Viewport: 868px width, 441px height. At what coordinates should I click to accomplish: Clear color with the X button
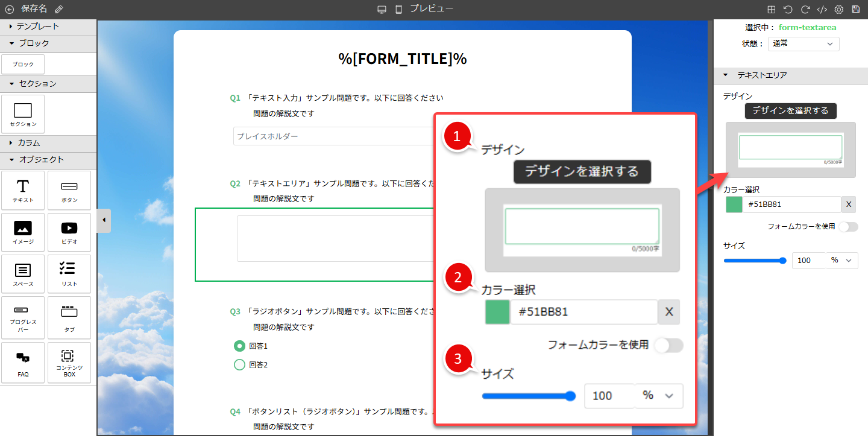848,205
